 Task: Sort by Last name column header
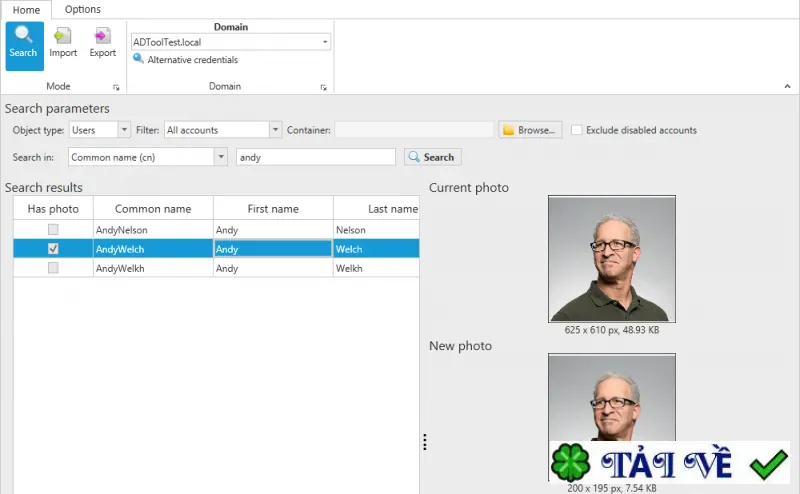coord(377,208)
